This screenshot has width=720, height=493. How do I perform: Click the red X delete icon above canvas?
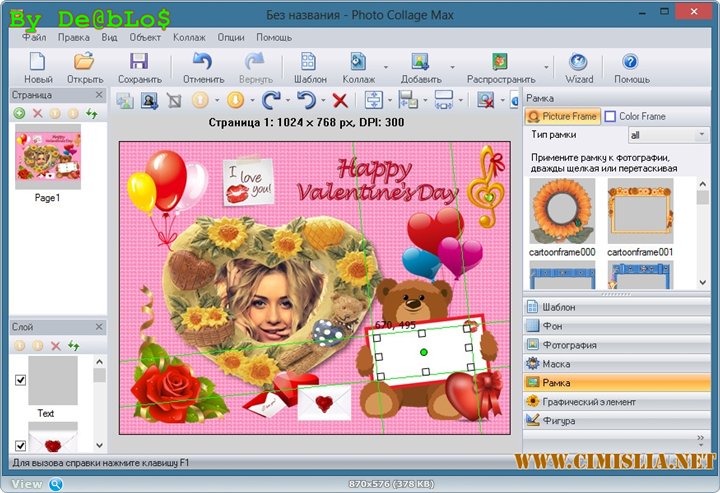[340, 100]
